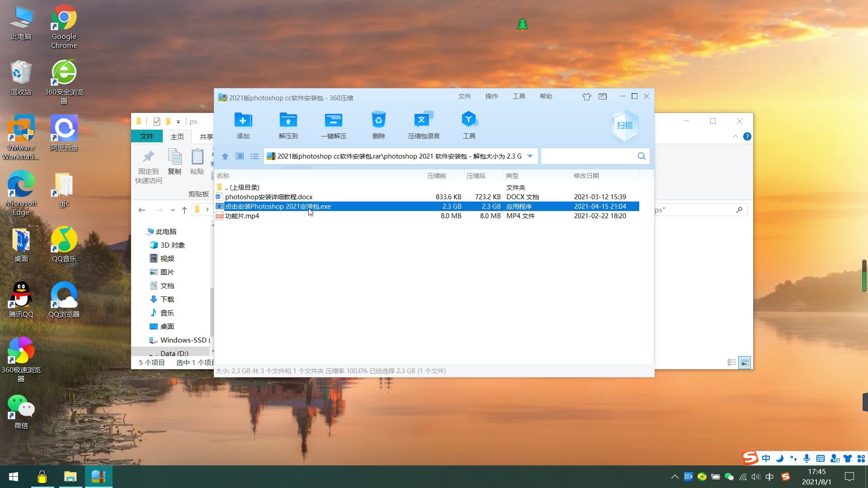Expand the archive path dropdown arrow

click(x=530, y=156)
